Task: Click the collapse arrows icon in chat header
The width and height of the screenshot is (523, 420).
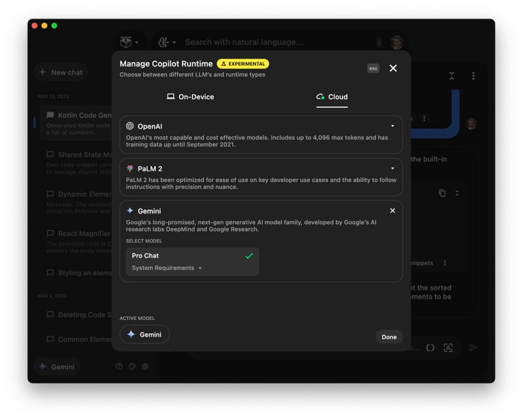Action: [x=452, y=76]
